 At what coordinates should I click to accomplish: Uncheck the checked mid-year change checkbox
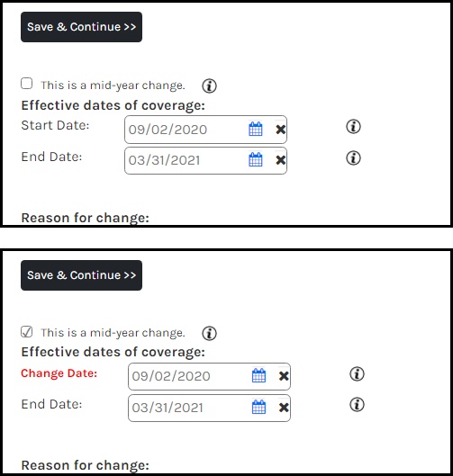(x=27, y=331)
